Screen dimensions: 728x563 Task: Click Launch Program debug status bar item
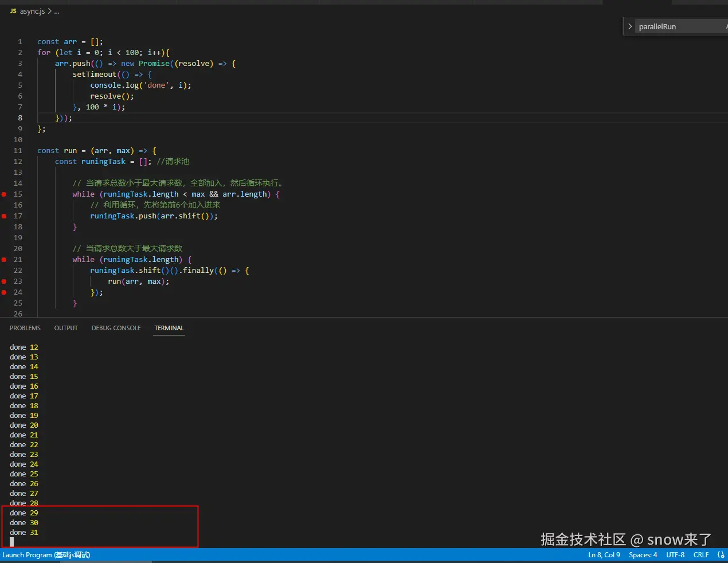coord(46,555)
